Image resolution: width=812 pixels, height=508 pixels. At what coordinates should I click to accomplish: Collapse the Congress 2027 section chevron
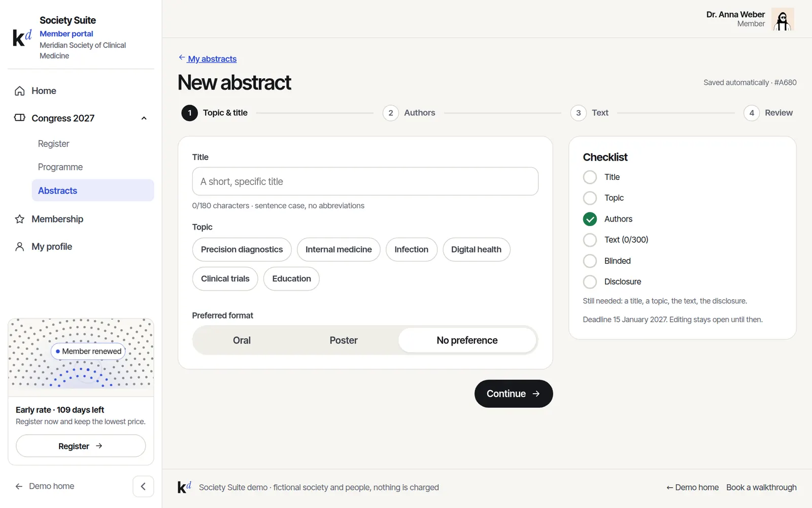[x=144, y=118]
